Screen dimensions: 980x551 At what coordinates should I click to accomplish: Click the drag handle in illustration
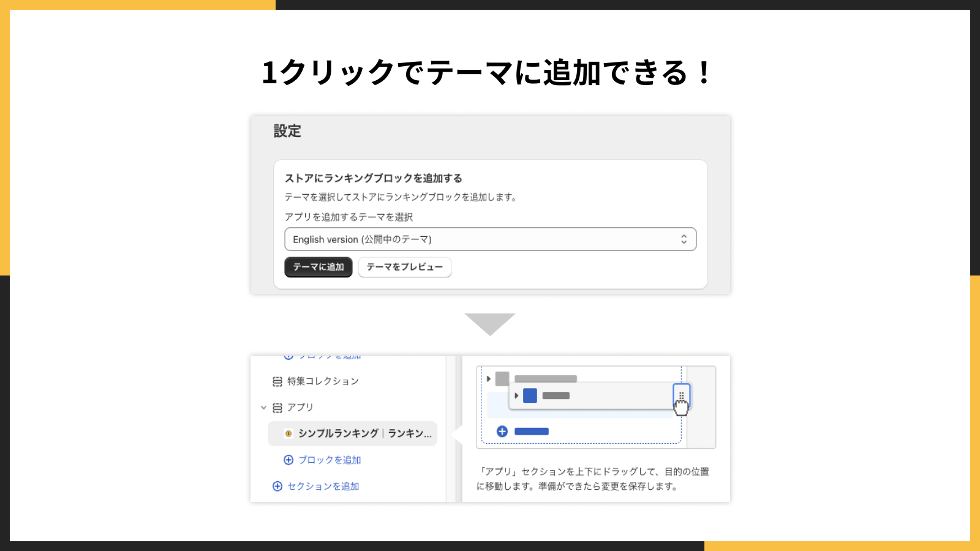click(x=682, y=396)
